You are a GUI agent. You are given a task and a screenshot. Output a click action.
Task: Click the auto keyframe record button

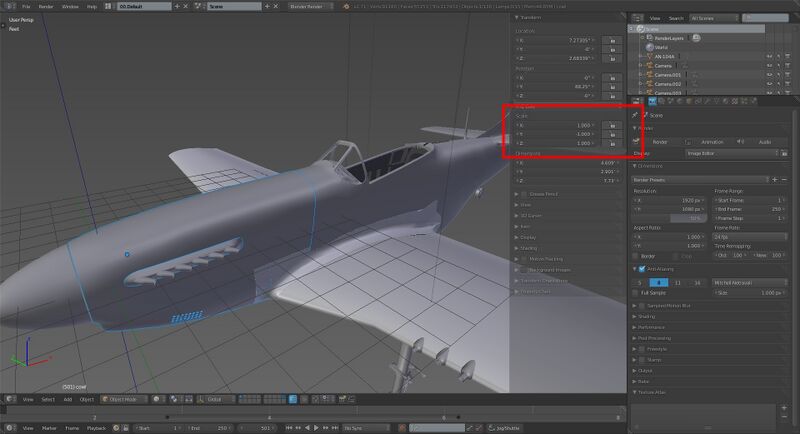click(x=402, y=428)
